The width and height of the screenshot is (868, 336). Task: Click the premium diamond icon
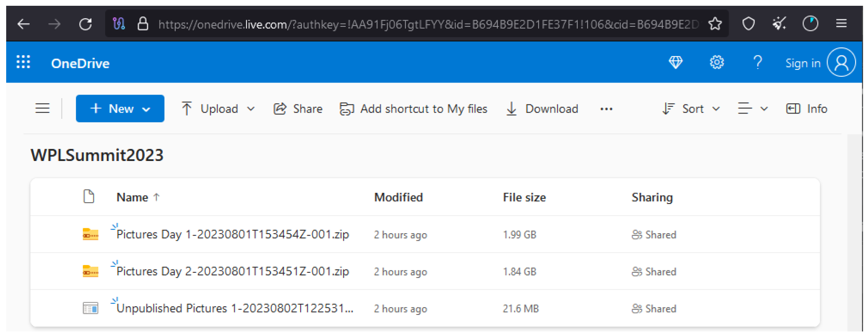[675, 63]
